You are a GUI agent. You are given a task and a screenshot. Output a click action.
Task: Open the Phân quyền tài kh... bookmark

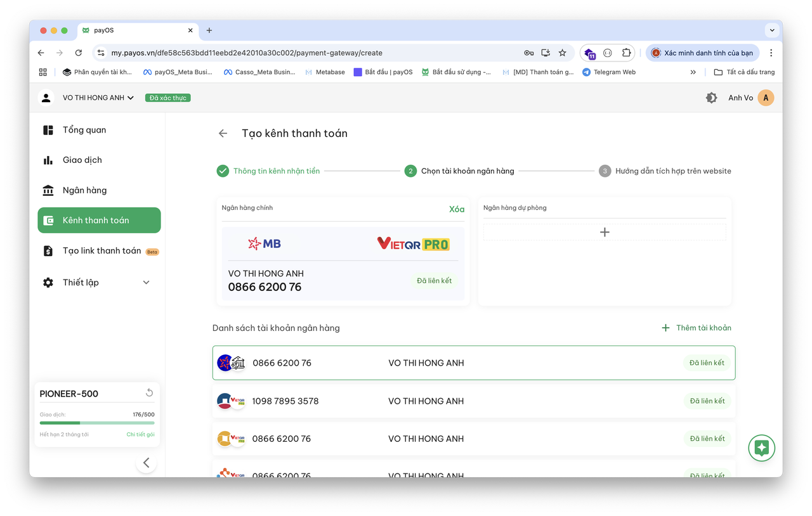[x=97, y=72]
